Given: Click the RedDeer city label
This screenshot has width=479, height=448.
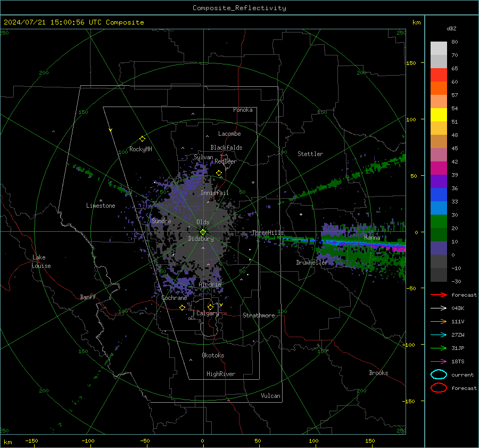Looking at the screenshot, I should pyautogui.click(x=226, y=161).
